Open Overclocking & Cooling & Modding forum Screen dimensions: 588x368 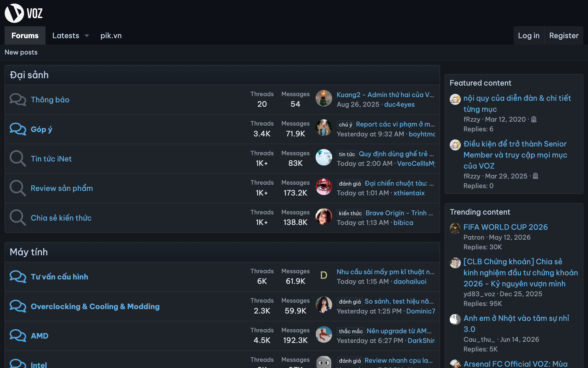(x=95, y=306)
